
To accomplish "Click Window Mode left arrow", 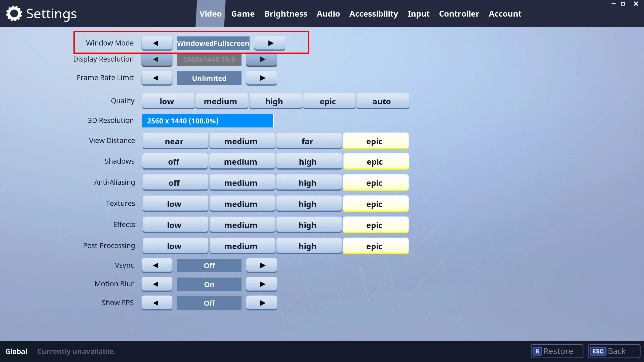I will [x=156, y=43].
